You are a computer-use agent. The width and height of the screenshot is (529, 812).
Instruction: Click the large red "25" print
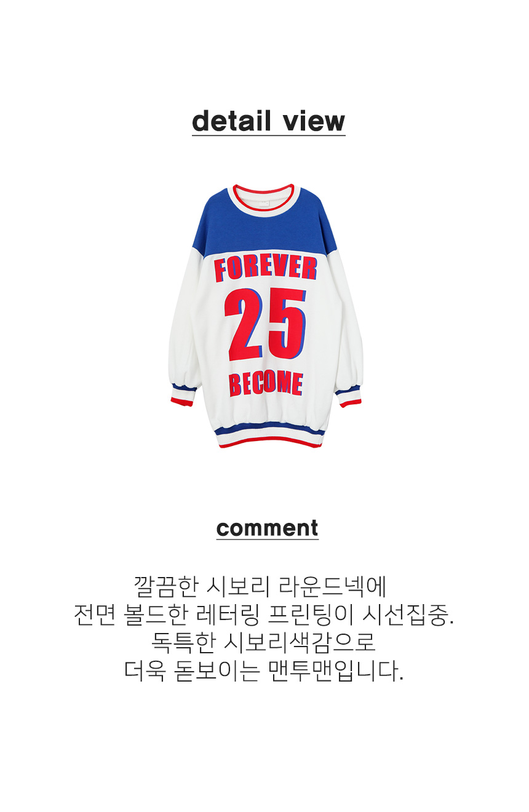click(265, 324)
